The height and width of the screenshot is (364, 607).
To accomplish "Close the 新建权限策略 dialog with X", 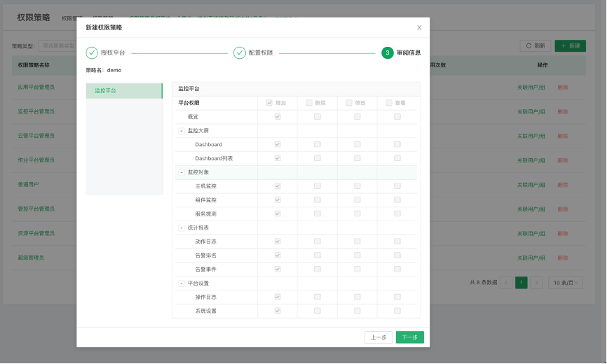I will (419, 28).
